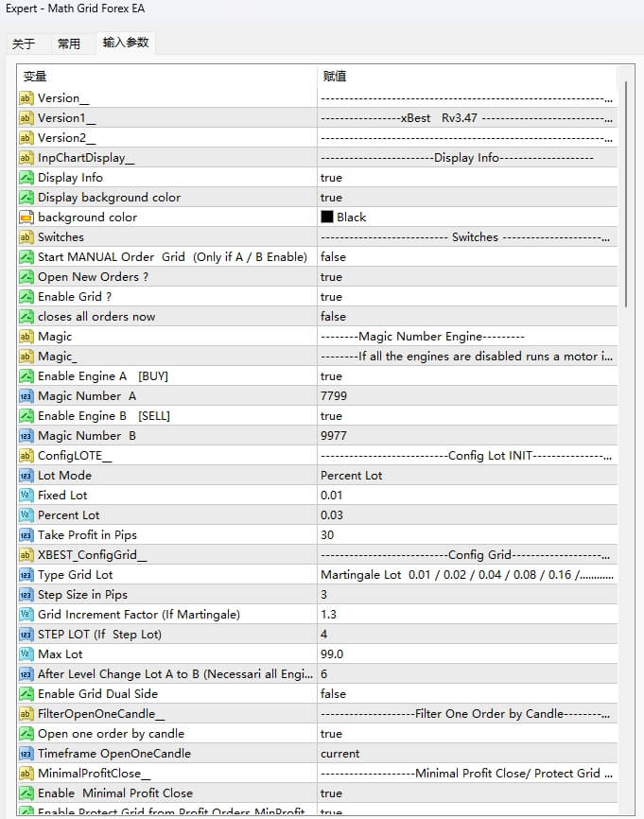Viewport: 644px width, 819px height.
Task: Select the XBEST_ConfigGrid_ row
Action: (317, 555)
